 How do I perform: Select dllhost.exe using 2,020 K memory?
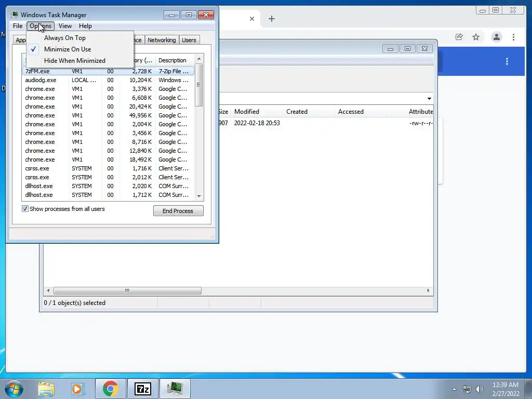tap(108, 186)
